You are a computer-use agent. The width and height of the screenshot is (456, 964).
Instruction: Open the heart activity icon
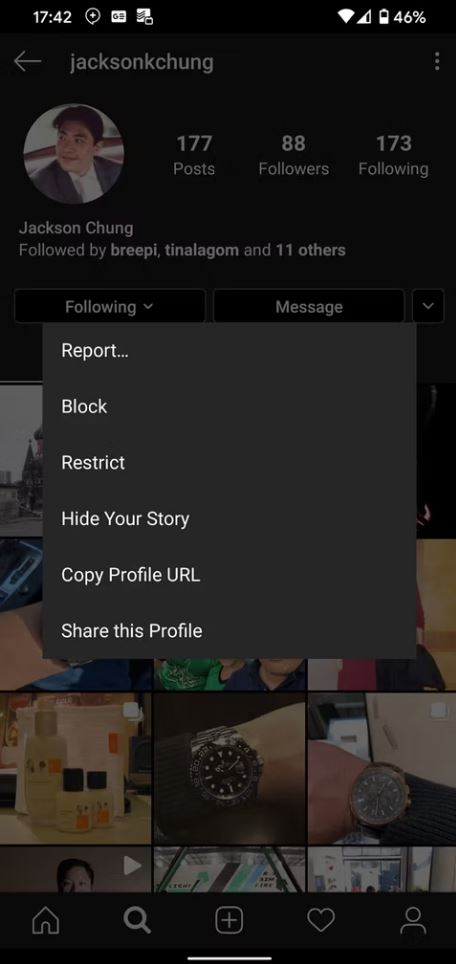[x=320, y=920]
